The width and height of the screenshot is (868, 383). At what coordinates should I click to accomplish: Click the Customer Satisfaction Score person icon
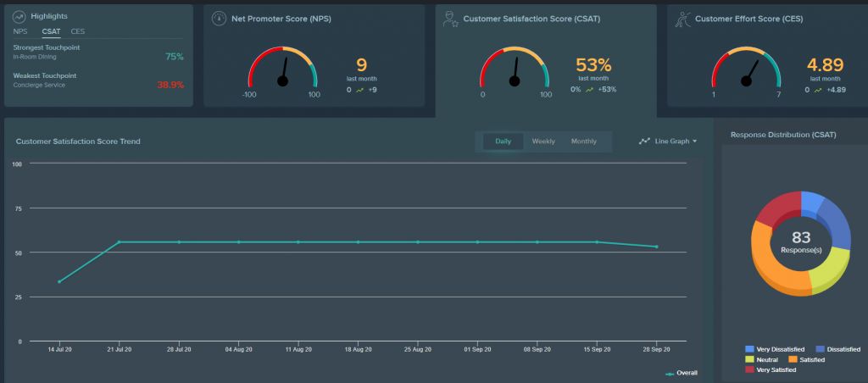point(452,20)
